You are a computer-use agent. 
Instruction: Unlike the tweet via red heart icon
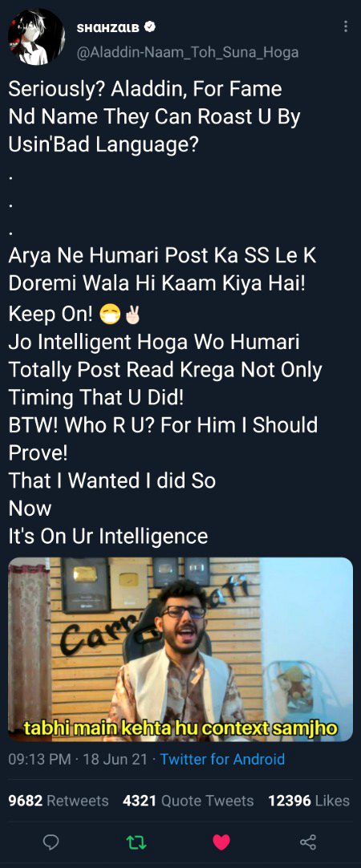221,842
